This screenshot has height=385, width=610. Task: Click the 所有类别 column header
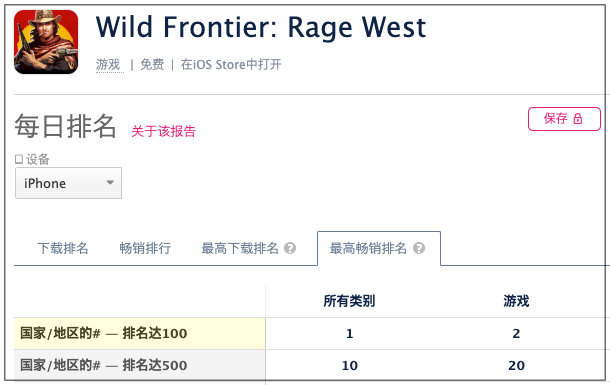[x=349, y=301]
